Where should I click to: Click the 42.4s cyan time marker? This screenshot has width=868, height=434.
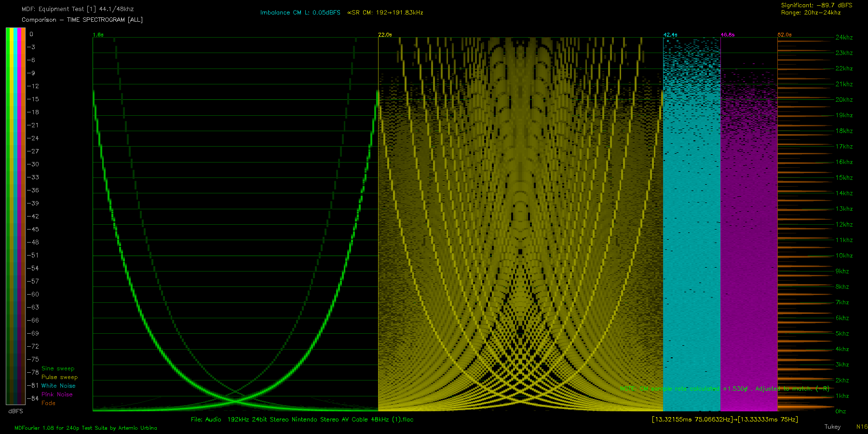(x=670, y=35)
